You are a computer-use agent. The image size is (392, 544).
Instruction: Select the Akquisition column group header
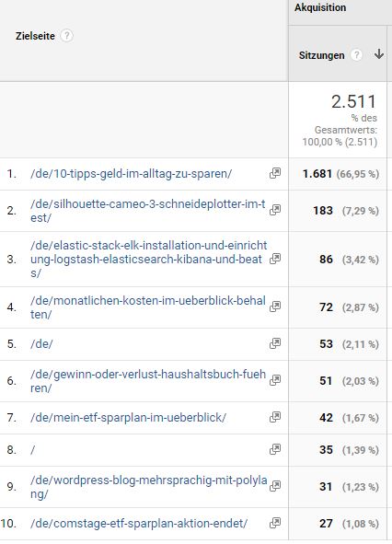coord(320,7)
